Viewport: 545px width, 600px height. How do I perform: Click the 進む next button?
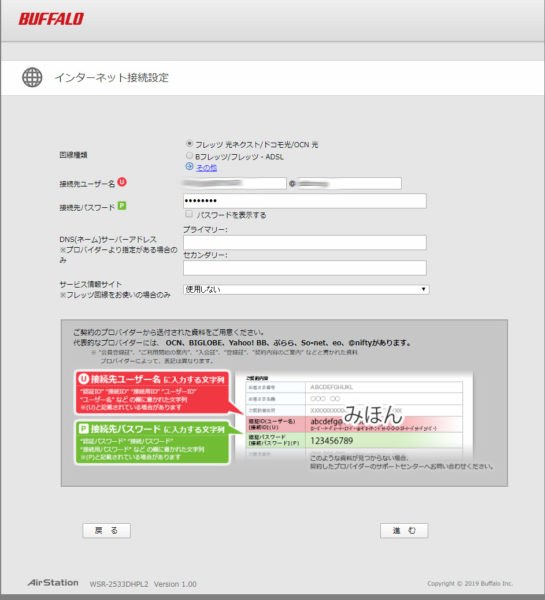tap(404, 530)
